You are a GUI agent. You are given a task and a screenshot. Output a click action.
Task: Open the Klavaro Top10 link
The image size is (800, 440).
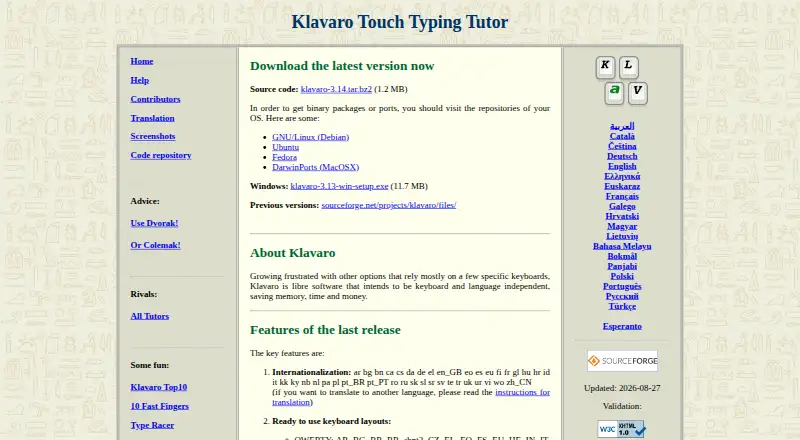(x=159, y=387)
